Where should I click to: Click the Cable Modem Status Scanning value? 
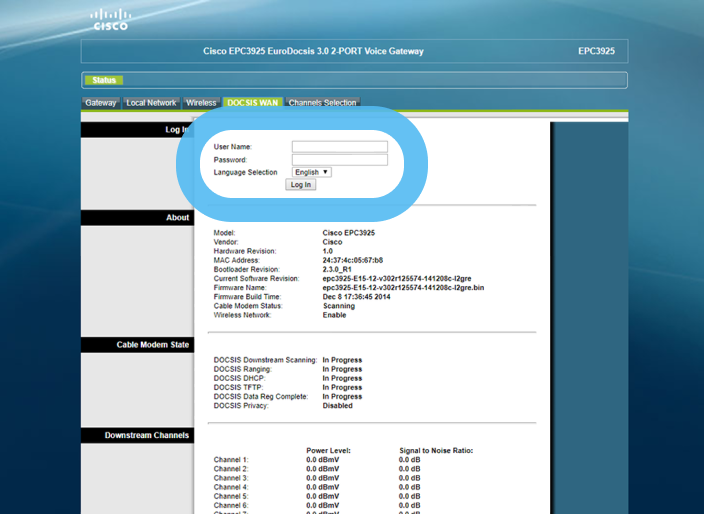(338, 306)
